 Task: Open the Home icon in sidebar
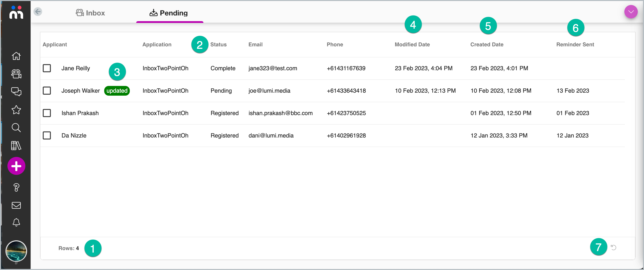(16, 56)
